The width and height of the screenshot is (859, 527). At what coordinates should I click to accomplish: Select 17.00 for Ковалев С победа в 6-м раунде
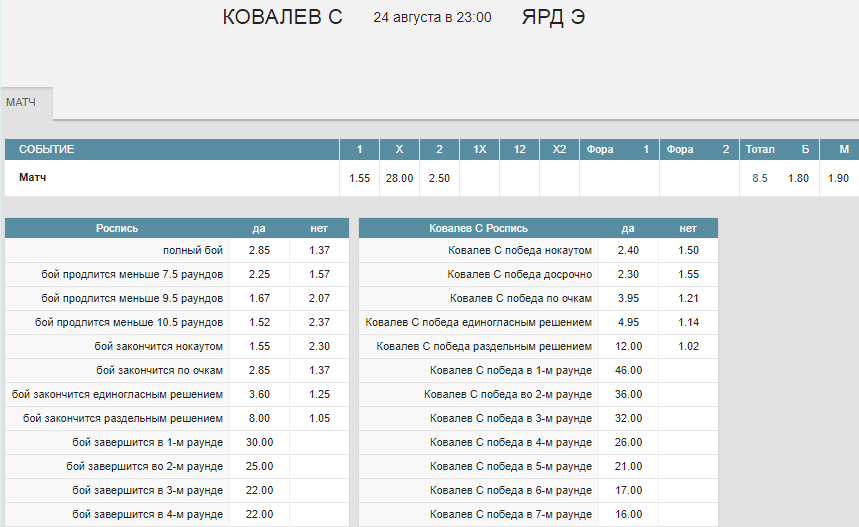[x=628, y=490]
